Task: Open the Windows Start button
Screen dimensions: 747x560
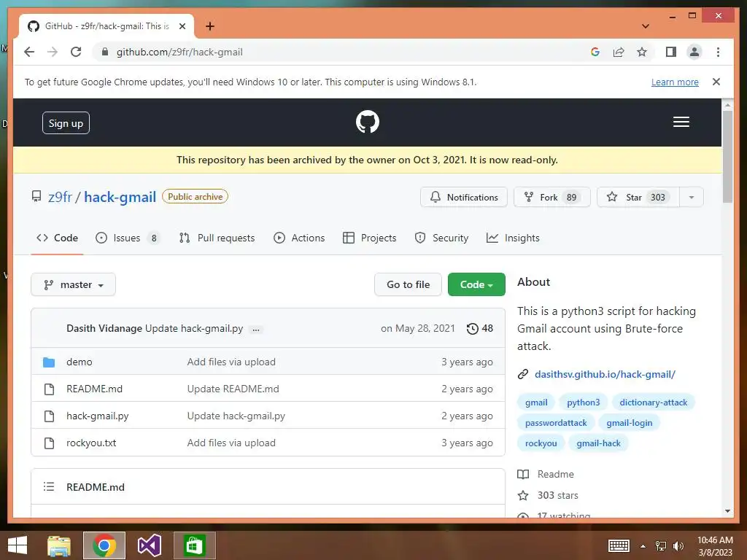Action: pos(18,545)
